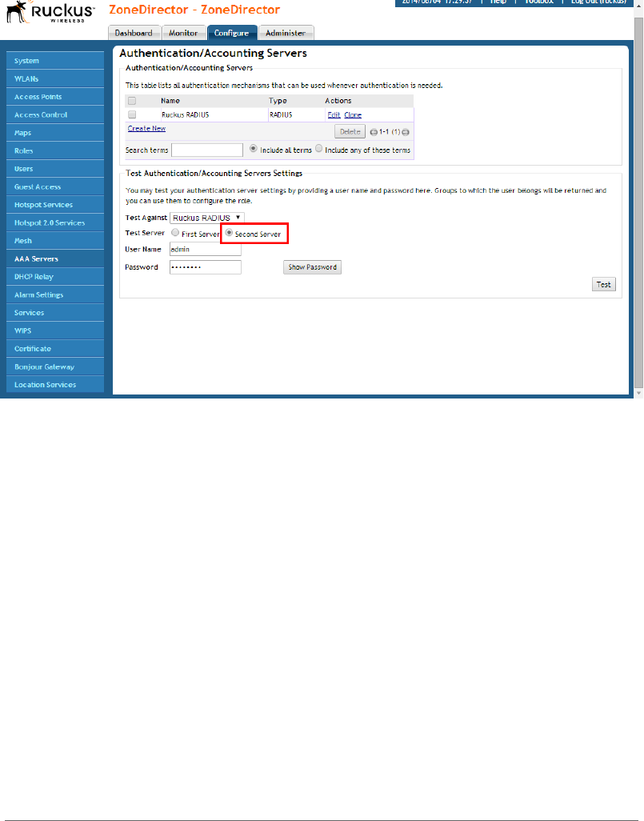
Task: Click the Show Password button
Action: [x=313, y=267]
